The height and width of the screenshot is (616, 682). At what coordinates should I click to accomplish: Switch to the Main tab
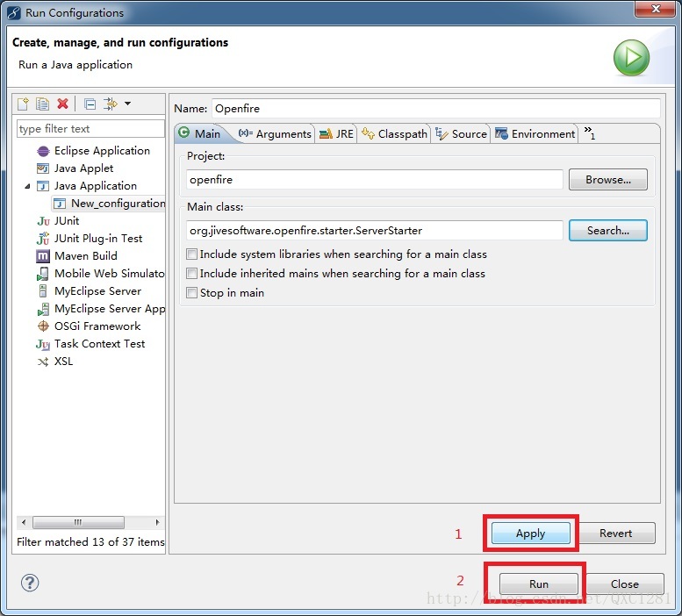[201, 133]
